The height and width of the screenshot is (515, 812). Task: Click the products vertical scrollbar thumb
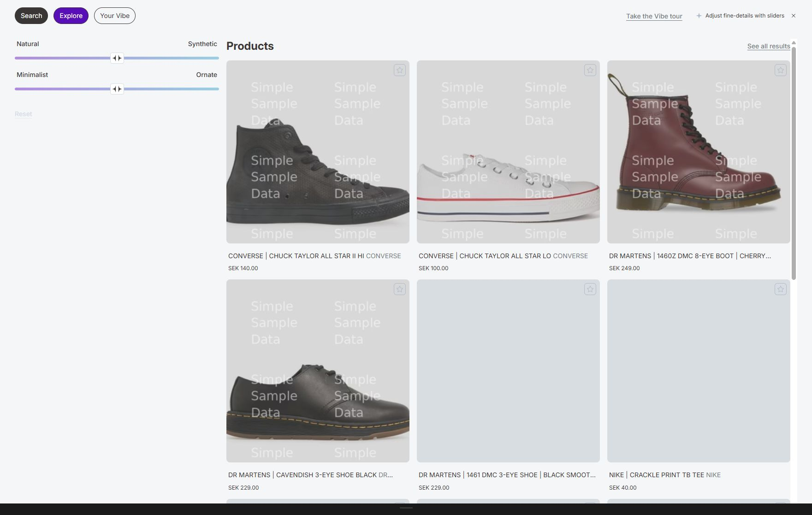pos(794,162)
